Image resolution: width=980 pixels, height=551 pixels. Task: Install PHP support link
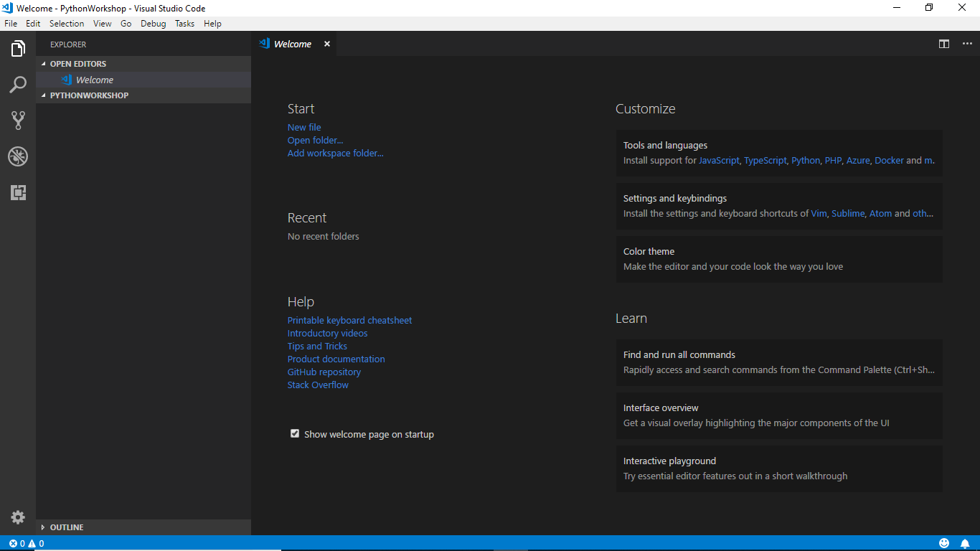833,160
